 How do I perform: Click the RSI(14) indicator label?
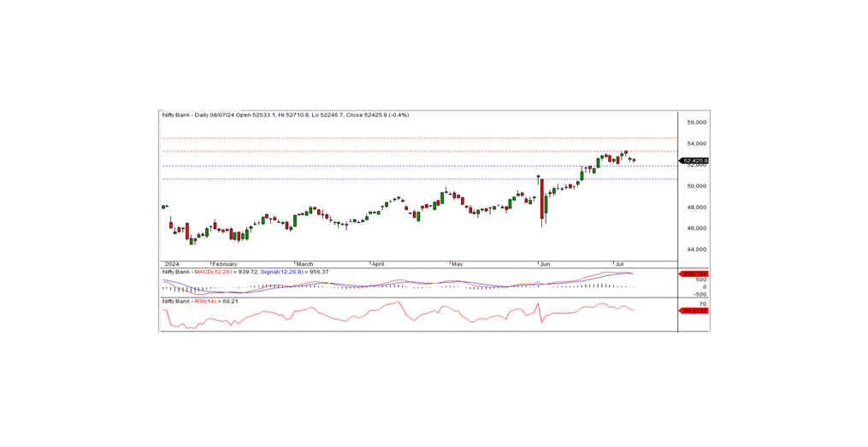coord(204,302)
